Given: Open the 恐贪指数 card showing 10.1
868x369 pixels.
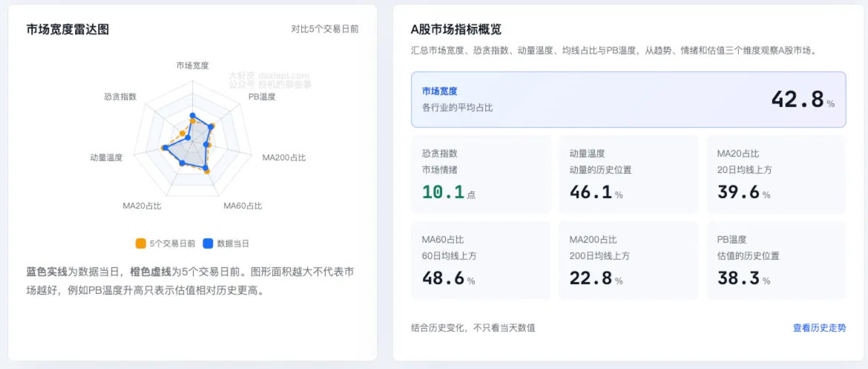Looking at the screenshot, I should pos(481,174).
